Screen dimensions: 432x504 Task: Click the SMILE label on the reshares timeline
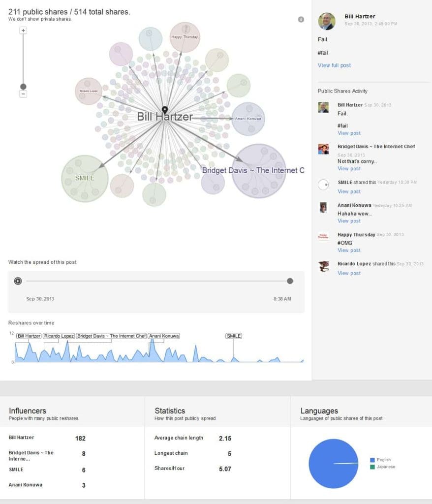[x=234, y=336]
